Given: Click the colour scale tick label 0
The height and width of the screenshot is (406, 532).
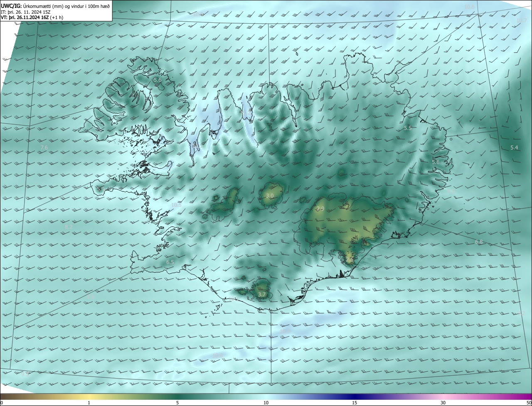Looking at the screenshot, I should (2, 403).
